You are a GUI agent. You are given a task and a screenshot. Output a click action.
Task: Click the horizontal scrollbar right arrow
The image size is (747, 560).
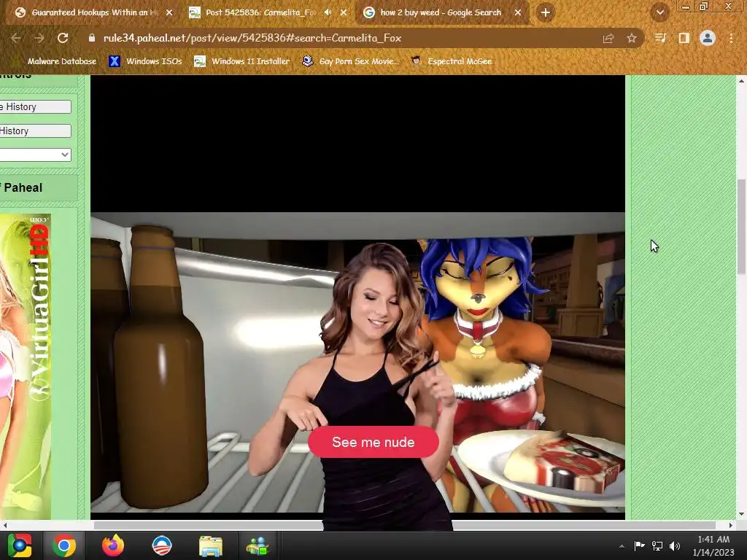pos(731,525)
